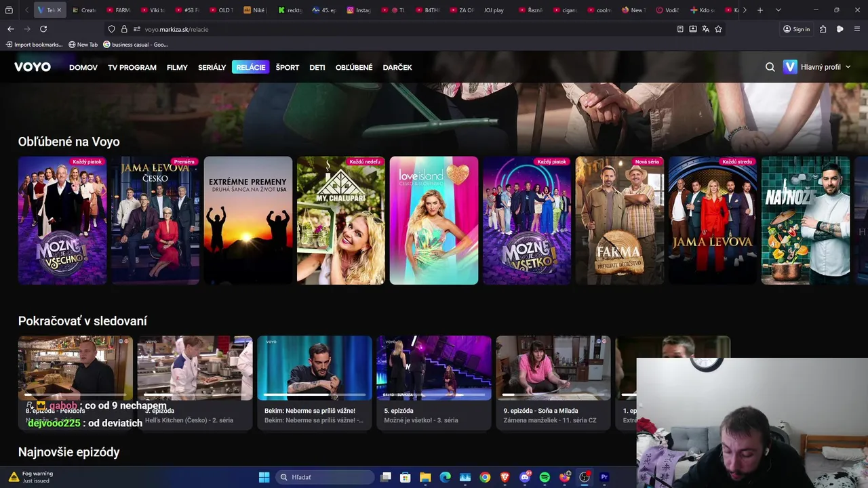The height and width of the screenshot is (488, 868).
Task: Click the Bekim episode progress bar
Action: coord(315,394)
